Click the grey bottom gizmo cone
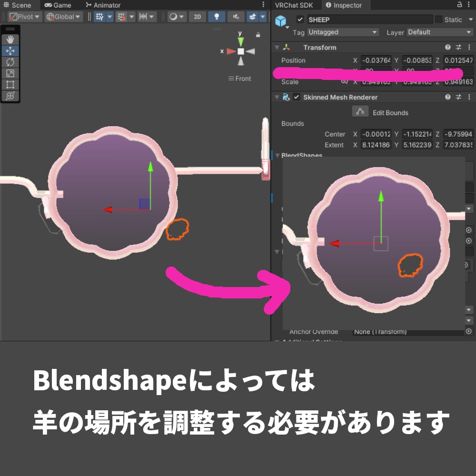The image size is (476, 476). pos(241,61)
